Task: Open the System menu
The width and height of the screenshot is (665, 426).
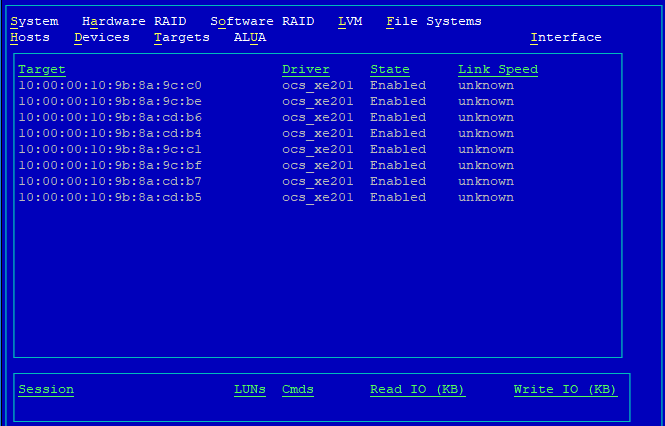Action: tap(34, 21)
